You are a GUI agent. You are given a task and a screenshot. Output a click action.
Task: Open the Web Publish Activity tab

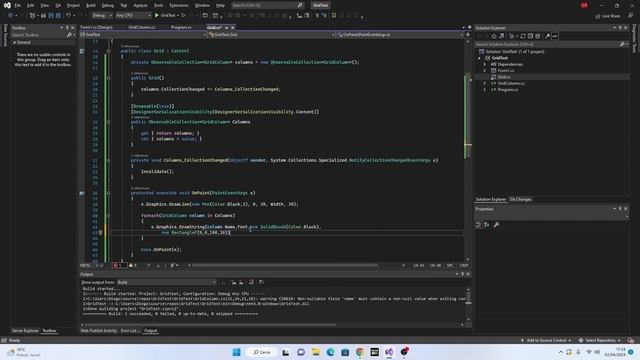[99, 331]
